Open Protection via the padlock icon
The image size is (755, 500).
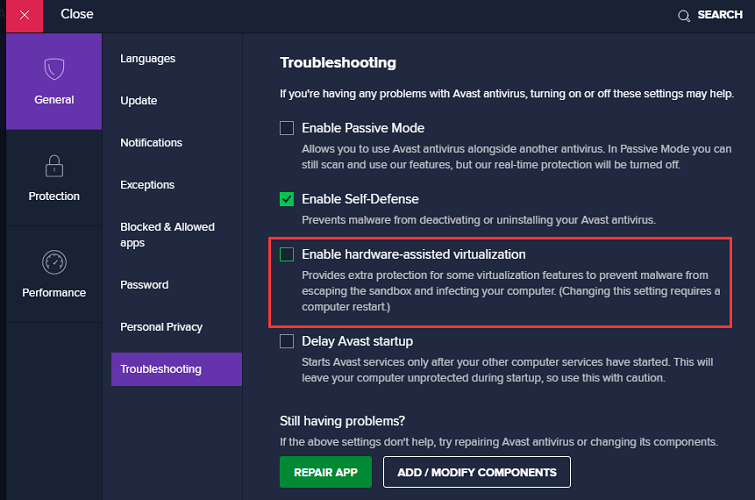pos(54,166)
